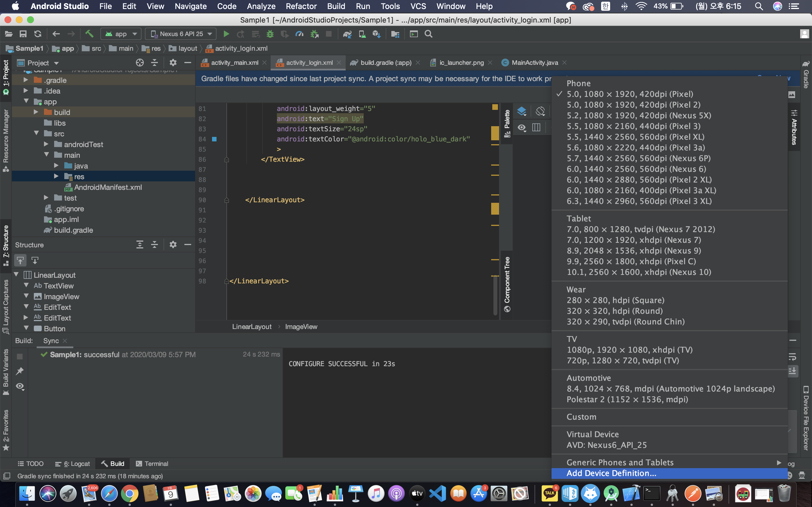Choose Add Device Definition... option

pyautogui.click(x=611, y=473)
